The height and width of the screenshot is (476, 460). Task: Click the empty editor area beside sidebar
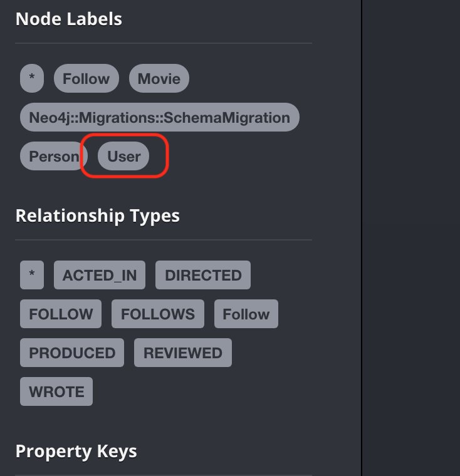pyautogui.click(x=411, y=238)
